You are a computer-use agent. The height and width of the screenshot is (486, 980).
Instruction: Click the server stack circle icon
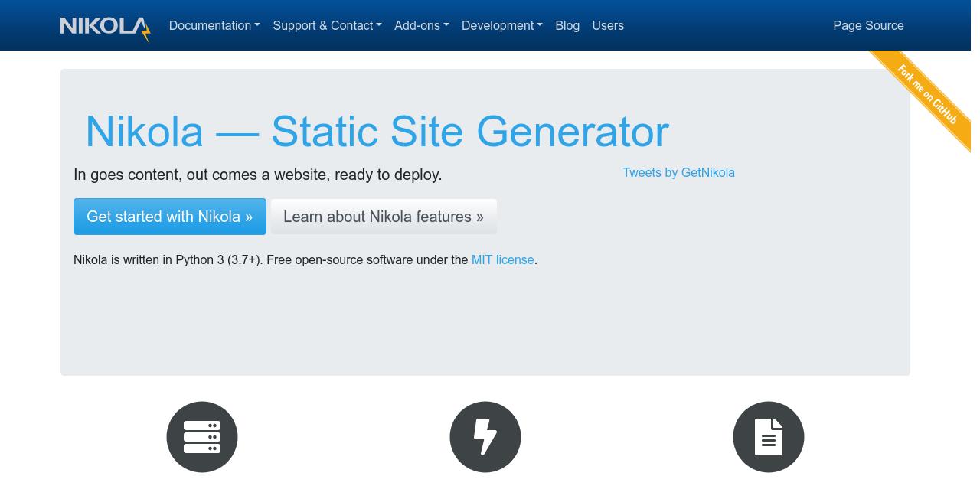click(202, 437)
